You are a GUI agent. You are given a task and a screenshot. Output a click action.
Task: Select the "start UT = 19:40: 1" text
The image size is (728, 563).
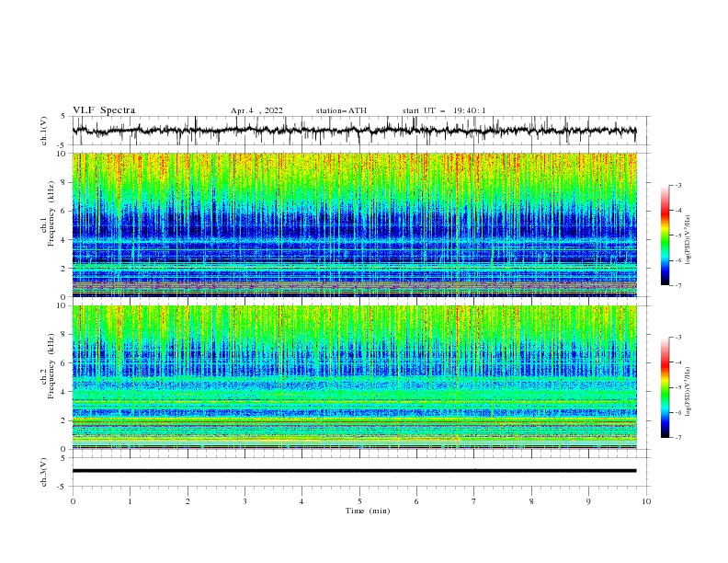coord(444,110)
